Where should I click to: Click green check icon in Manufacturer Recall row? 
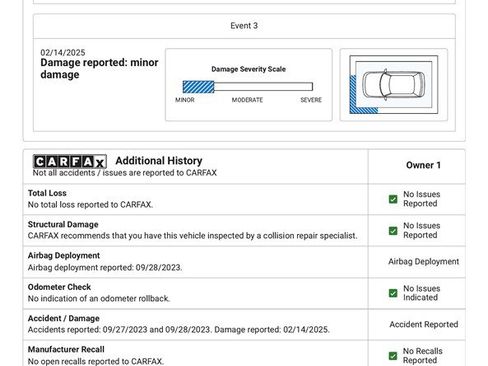pos(393,356)
